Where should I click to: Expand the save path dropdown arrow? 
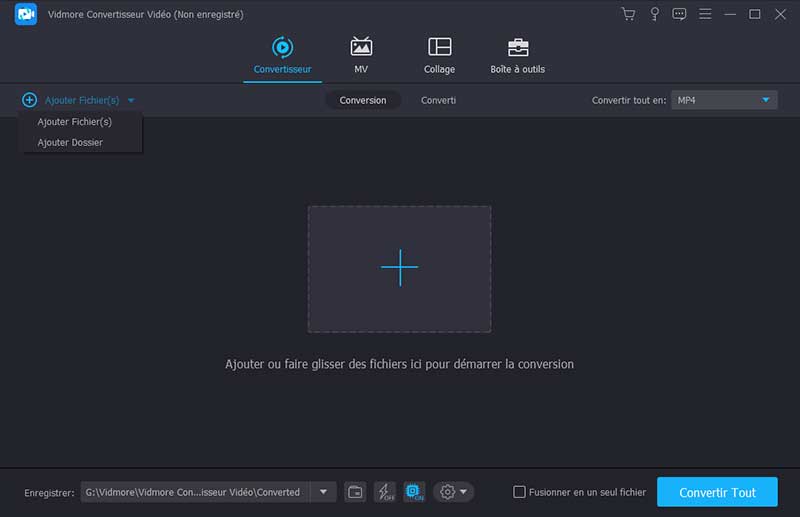pyautogui.click(x=323, y=492)
